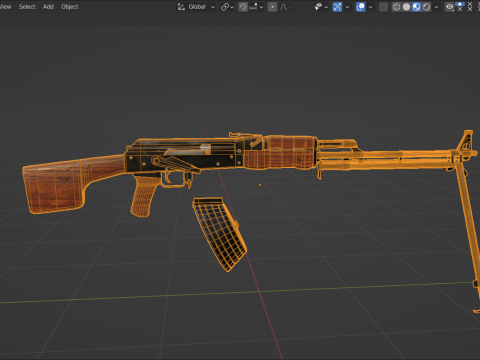Image resolution: width=480 pixels, height=360 pixels.
Task: Open the Object menu
Action: click(x=70, y=7)
